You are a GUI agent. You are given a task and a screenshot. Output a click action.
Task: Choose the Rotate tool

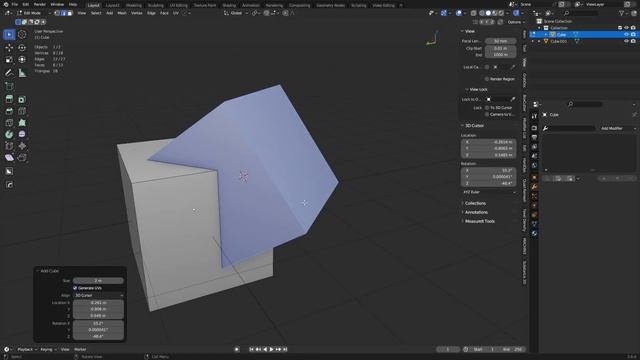click(x=22, y=48)
